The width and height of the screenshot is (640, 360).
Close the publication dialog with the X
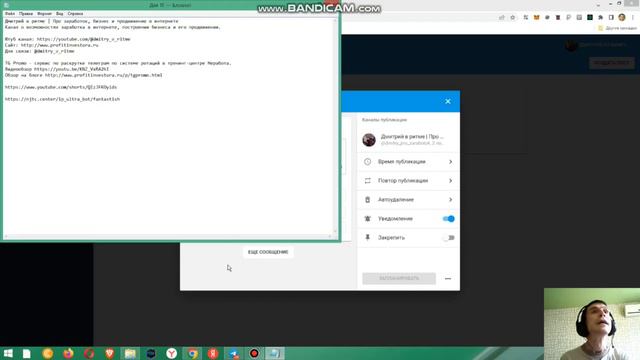click(x=448, y=101)
